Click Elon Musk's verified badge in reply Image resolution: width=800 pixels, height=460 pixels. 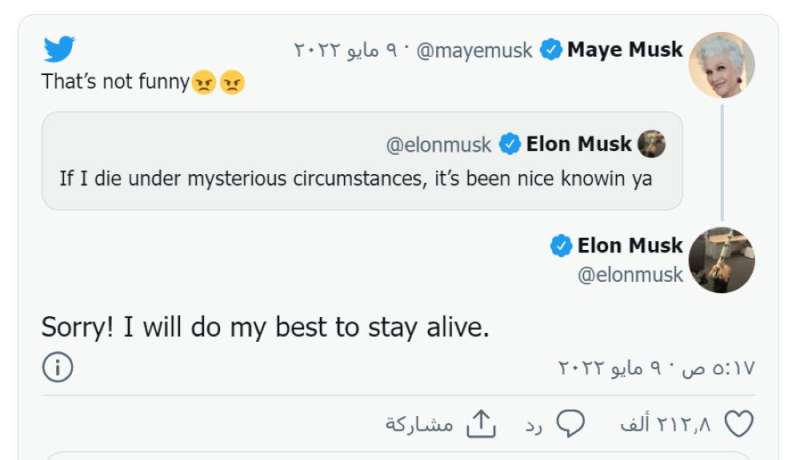point(562,245)
